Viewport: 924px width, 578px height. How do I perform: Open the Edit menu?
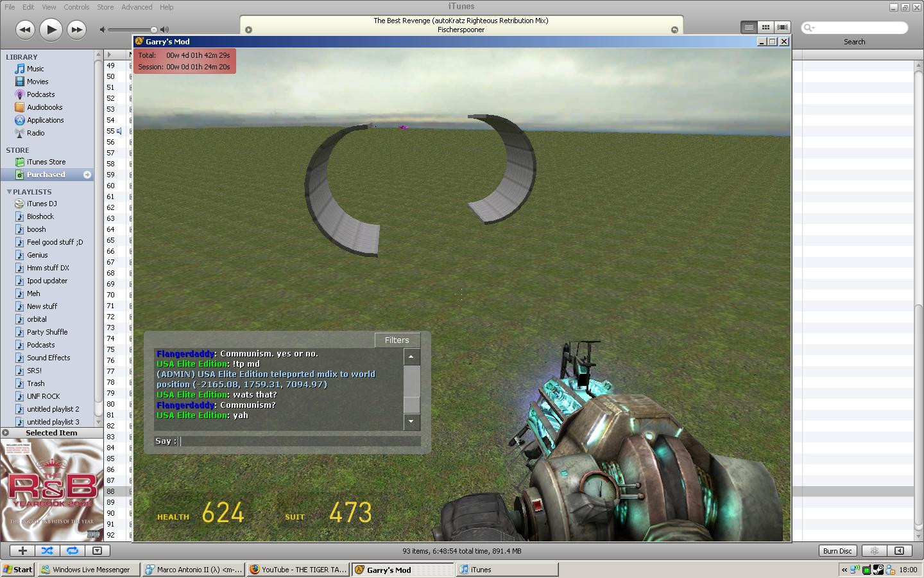(x=28, y=7)
